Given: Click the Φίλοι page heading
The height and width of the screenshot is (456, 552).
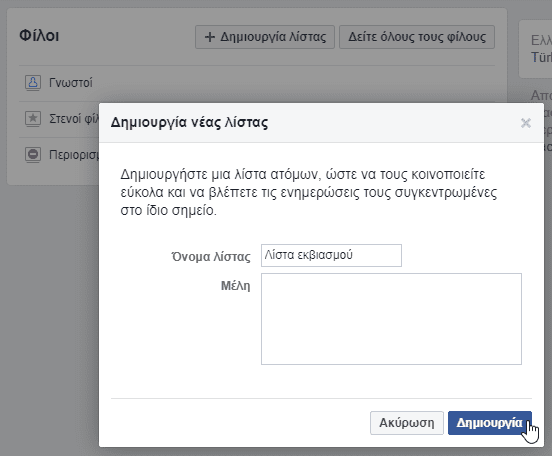Looking at the screenshot, I should (39, 36).
